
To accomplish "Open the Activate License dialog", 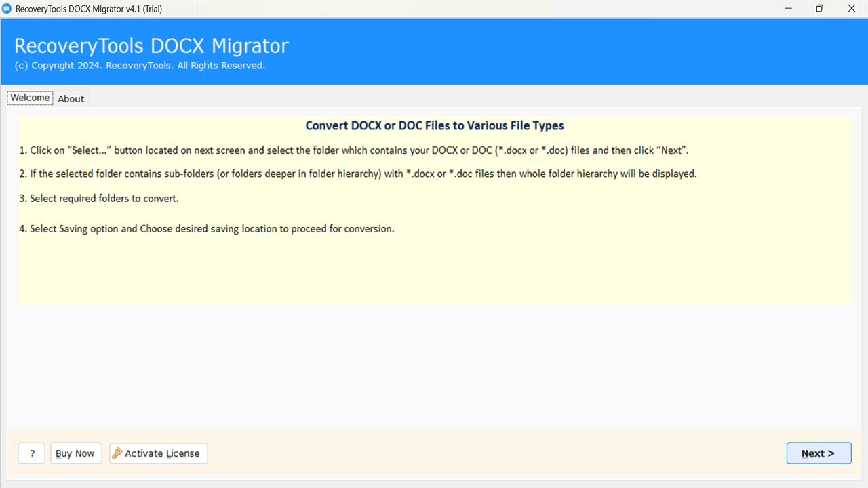I will point(159,453).
